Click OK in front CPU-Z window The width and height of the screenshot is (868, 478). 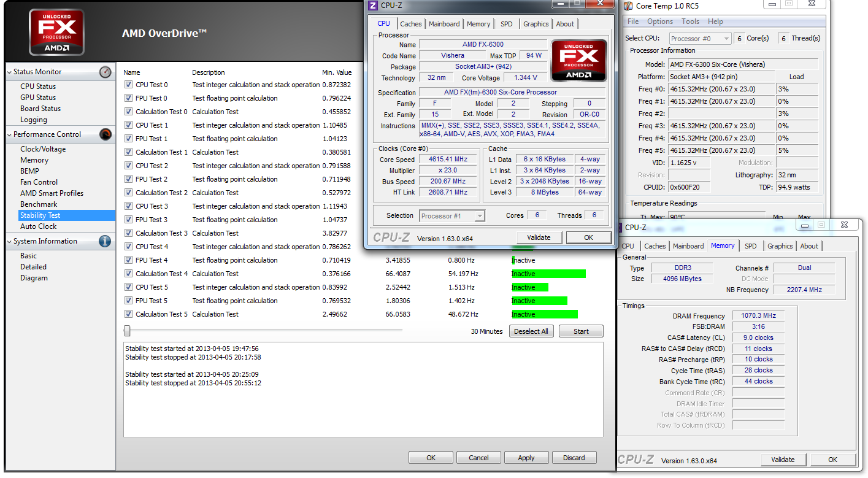click(588, 237)
